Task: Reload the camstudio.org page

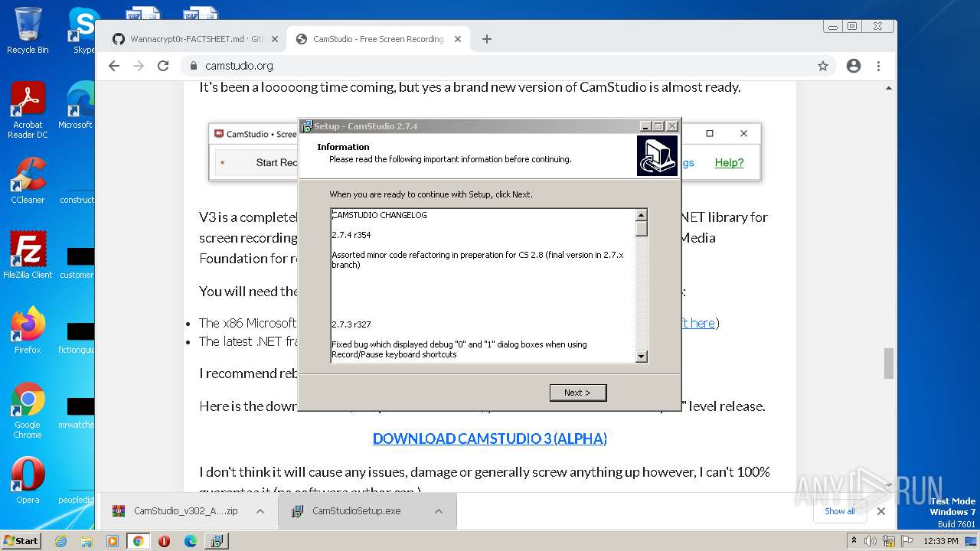Action: tap(163, 66)
